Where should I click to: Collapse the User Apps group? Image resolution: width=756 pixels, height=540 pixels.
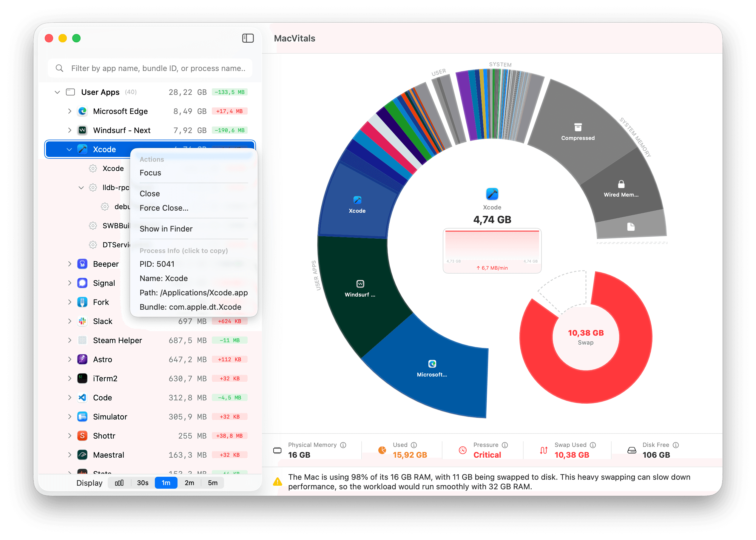tap(57, 92)
